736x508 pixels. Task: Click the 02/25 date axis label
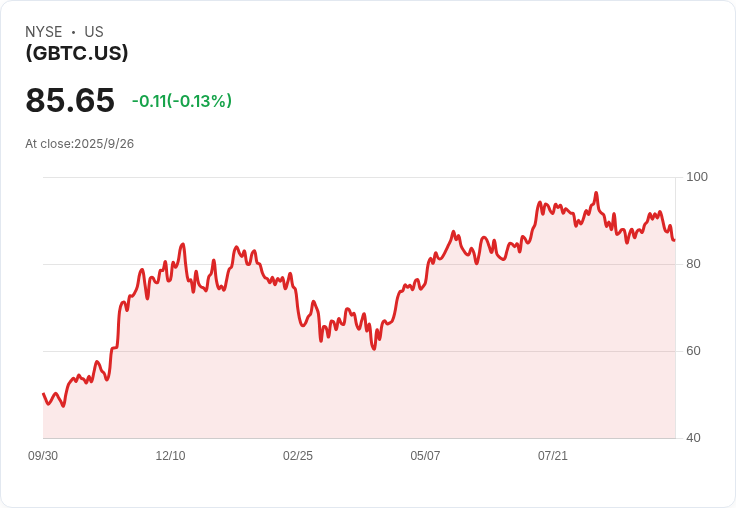[298, 456]
